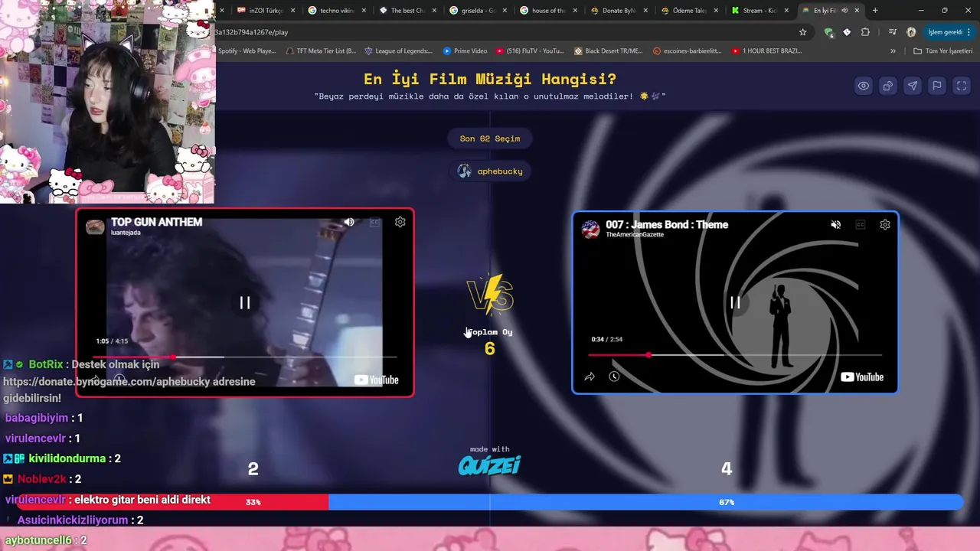Image resolution: width=980 pixels, height=551 pixels.
Task: Toggle captions on Top Gun Anthem video
Action: (374, 222)
